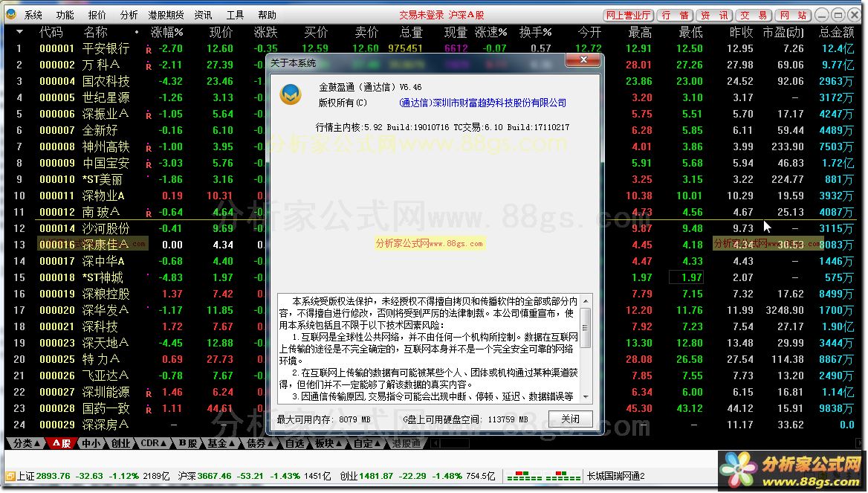
Task: Open the 系统 menu
Action: [x=33, y=15]
